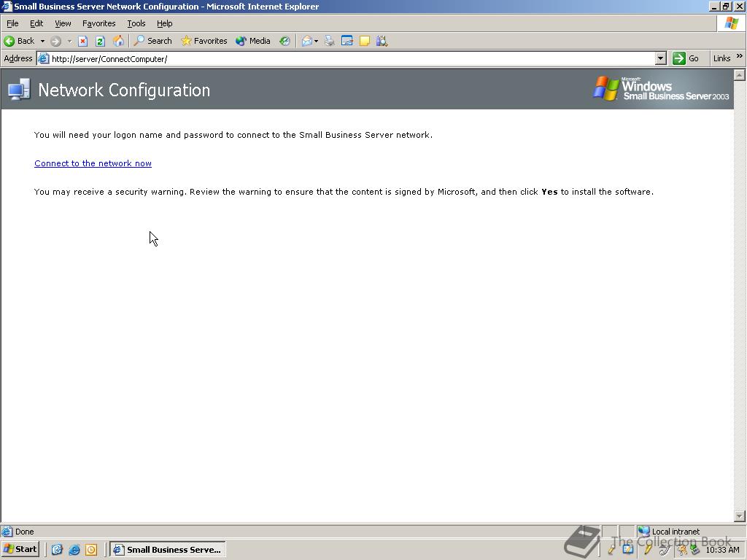Click the Go button next to address
The width and height of the screenshot is (747, 560).
[686, 58]
